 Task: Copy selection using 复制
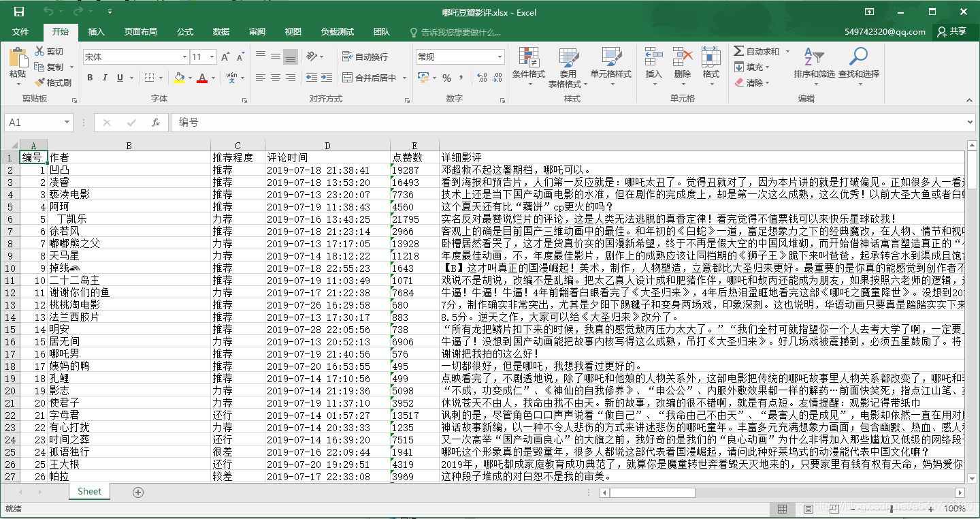pos(49,67)
